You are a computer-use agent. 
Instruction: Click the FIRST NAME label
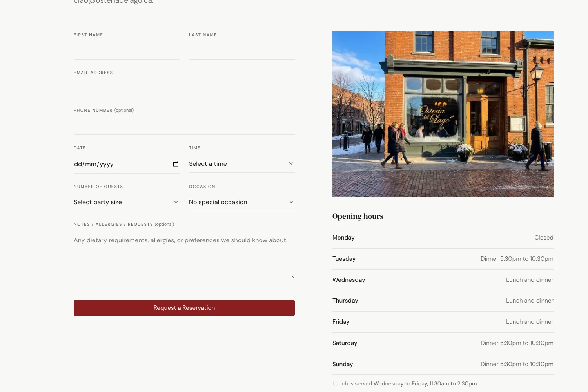point(88,35)
